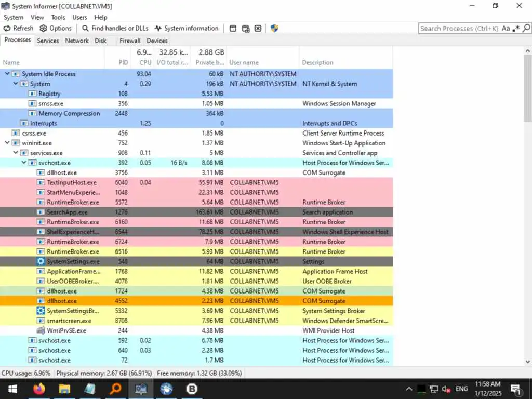Switch to the Services tab
Image resolution: width=532 pixels, height=399 pixels.
click(48, 41)
